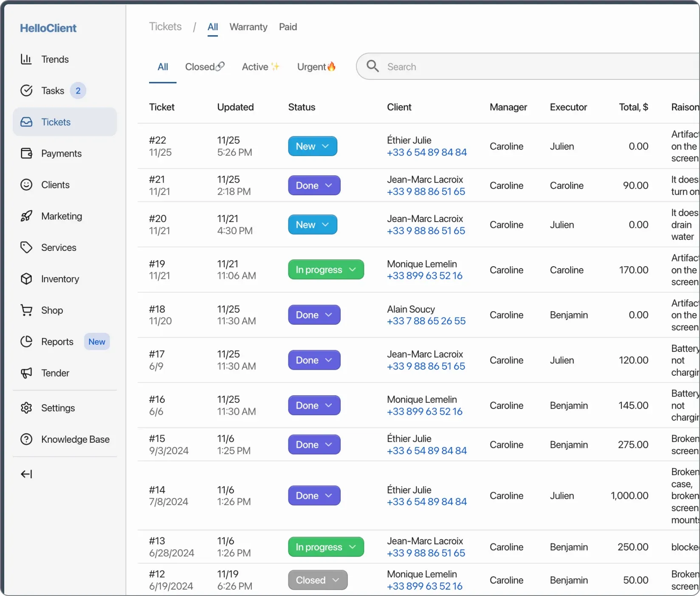The height and width of the screenshot is (596, 700).
Task: Click the Payments card icon
Action: click(26, 153)
